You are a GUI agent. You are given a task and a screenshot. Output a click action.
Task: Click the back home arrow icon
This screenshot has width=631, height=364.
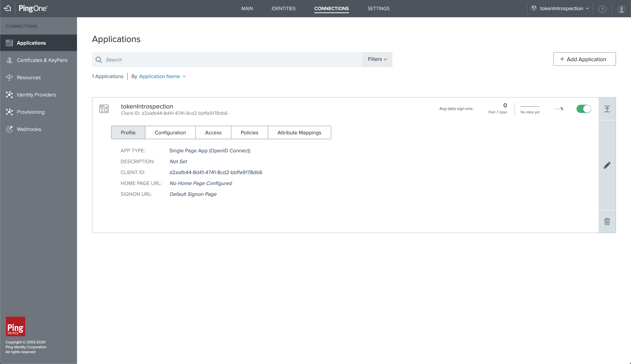pyautogui.click(x=8, y=8)
